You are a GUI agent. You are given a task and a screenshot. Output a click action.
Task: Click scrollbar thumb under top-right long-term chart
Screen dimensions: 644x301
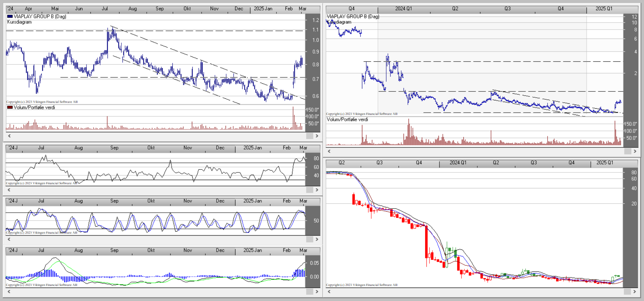[627, 151]
